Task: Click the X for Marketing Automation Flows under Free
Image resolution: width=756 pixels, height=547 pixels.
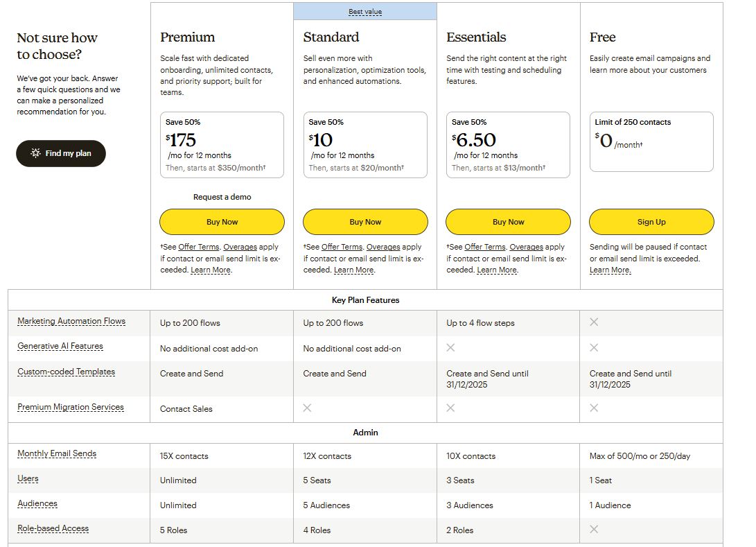Action: tap(594, 322)
